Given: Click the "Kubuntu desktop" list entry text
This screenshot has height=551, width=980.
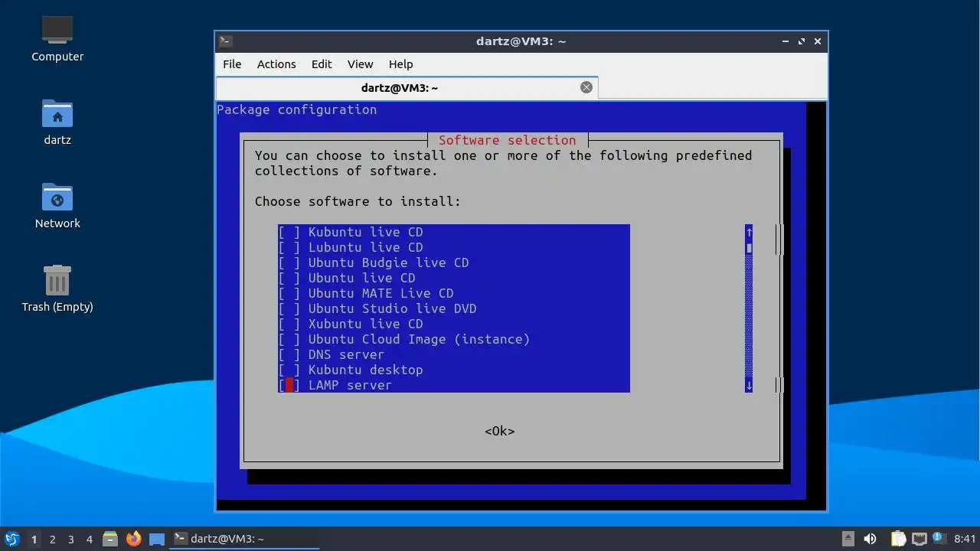Looking at the screenshot, I should [x=366, y=370].
